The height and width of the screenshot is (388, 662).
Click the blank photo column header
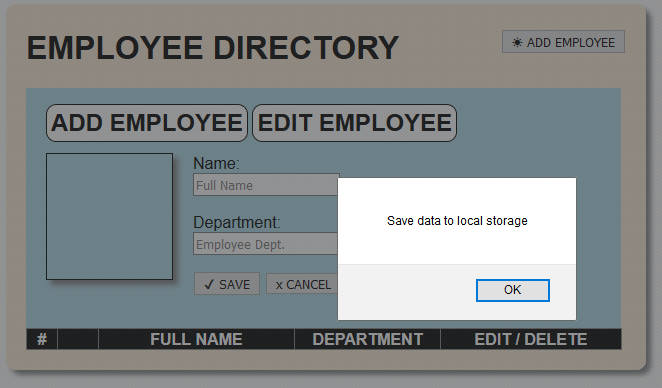click(x=78, y=339)
